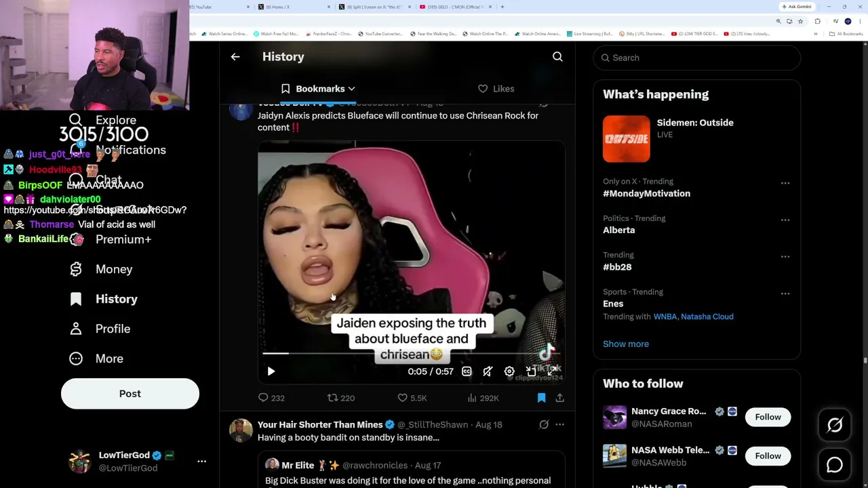View analytics showing 292K views
The height and width of the screenshot is (488, 868).
(x=484, y=398)
